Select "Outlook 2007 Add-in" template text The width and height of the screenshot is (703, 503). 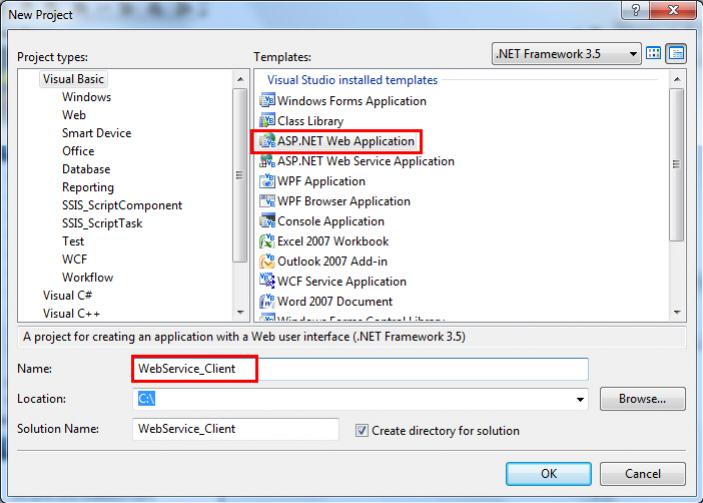tap(332, 261)
